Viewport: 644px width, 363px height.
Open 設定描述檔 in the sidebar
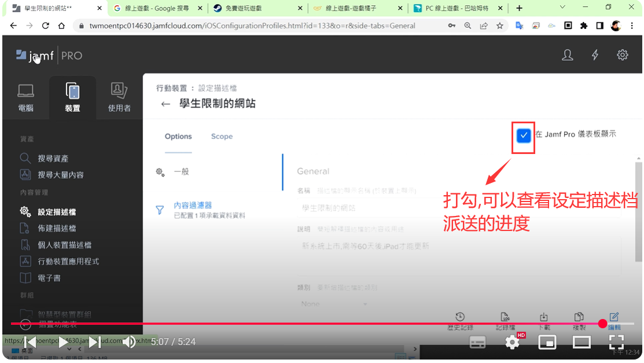[48, 212]
